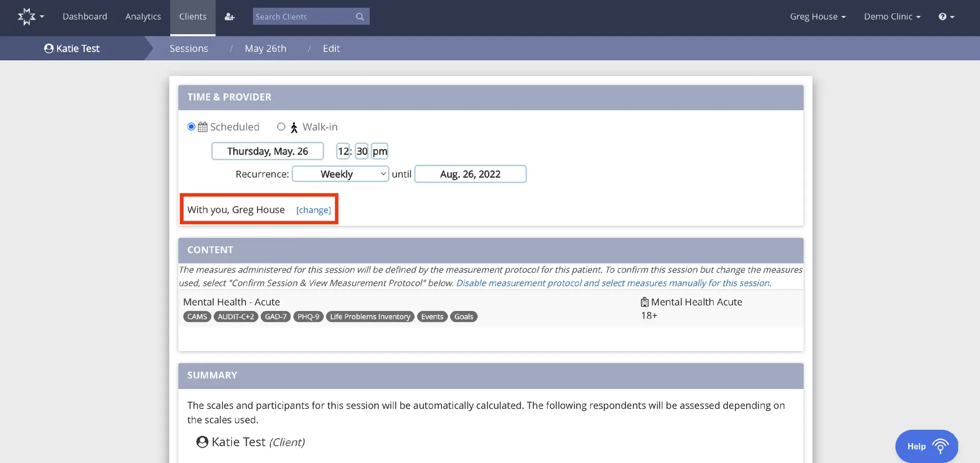Open the add new client icon
Image resolution: width=980 pixels, height=463 pixels.
pos(229,16)
